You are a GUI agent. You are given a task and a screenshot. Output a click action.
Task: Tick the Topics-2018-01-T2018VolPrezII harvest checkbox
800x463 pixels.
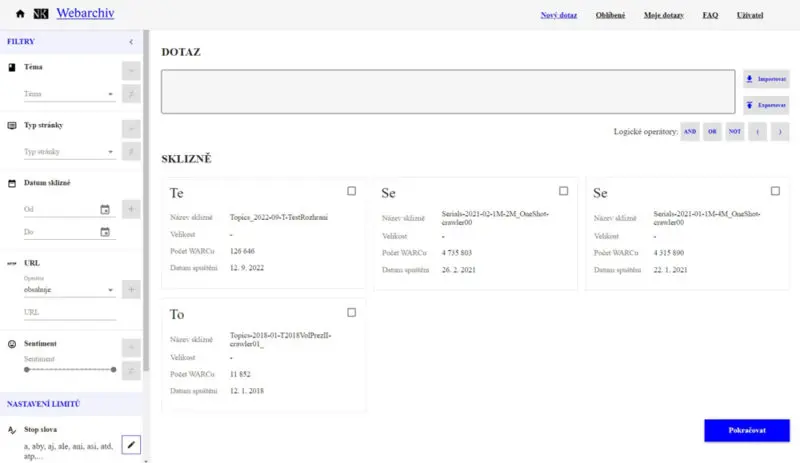(x=352, y=313)
